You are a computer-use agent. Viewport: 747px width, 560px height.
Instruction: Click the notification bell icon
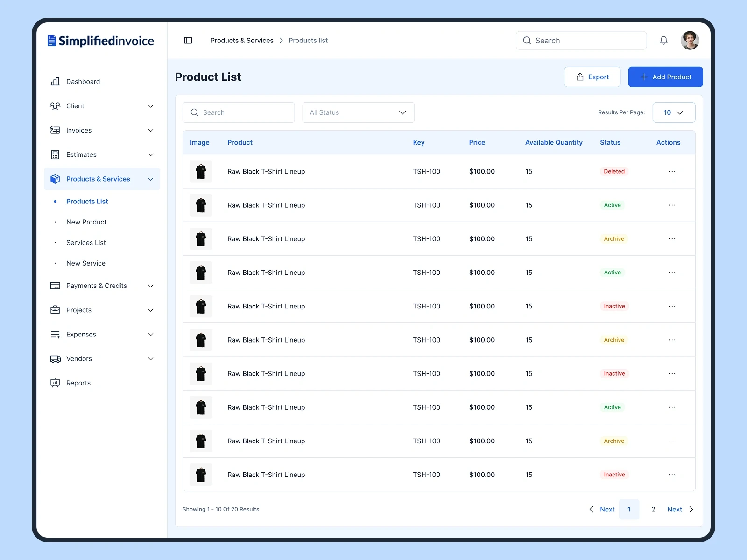pyautogui.click(x=663, y=40)
